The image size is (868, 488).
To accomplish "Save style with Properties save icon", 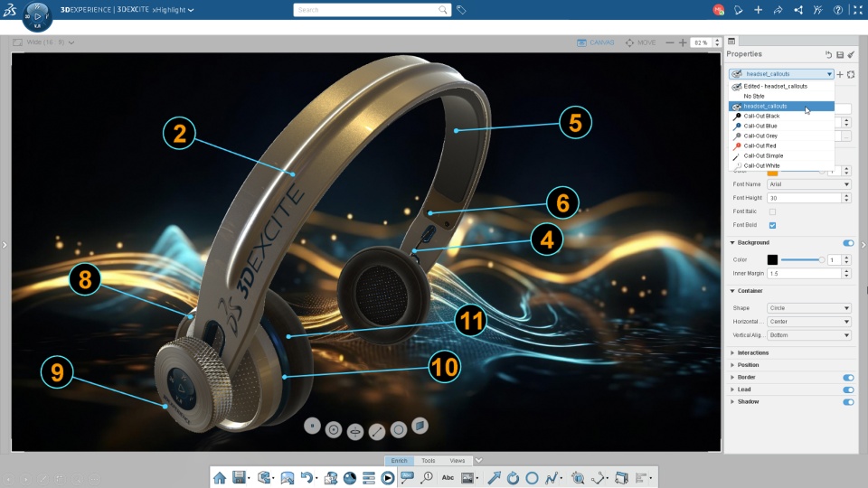I will coord(840,54).
